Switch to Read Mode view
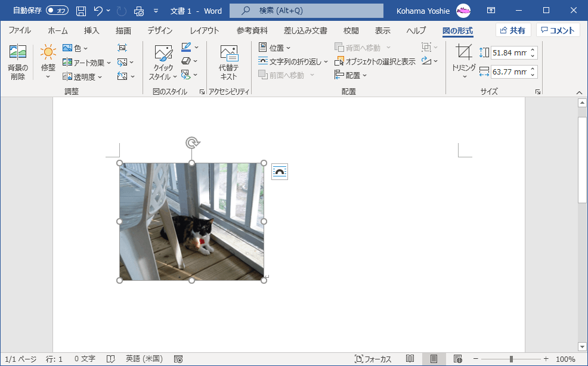 (x=410, y=359)
